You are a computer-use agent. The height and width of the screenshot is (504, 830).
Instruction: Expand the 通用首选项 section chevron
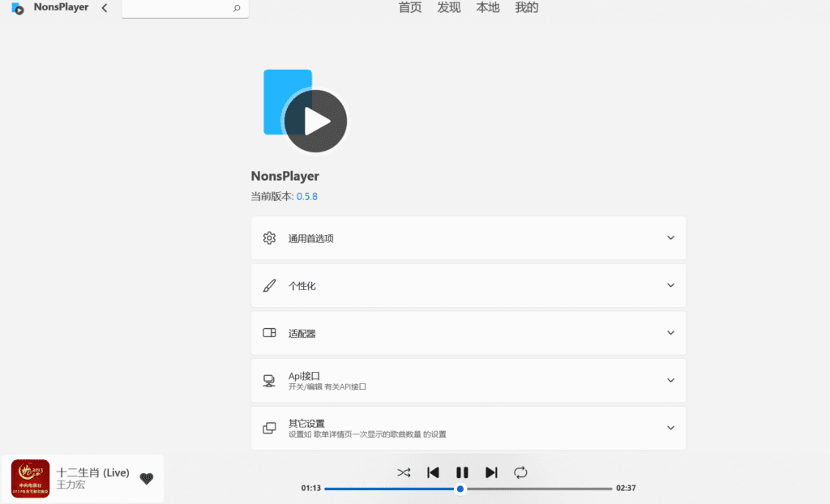click(x=670, y=237)
